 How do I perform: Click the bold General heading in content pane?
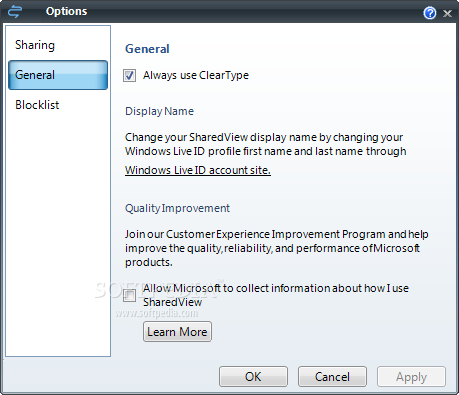point(147,49)
